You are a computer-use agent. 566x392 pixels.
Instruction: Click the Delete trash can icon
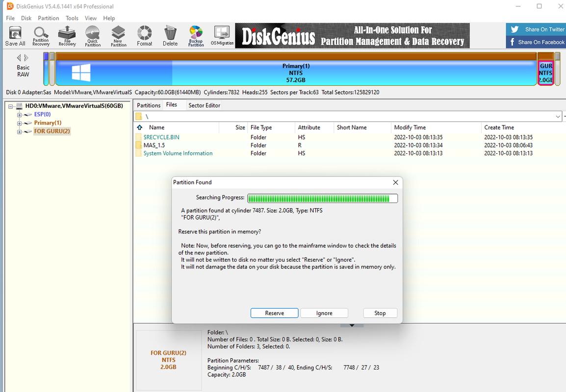pyautogui.click(x=170, y=36)
